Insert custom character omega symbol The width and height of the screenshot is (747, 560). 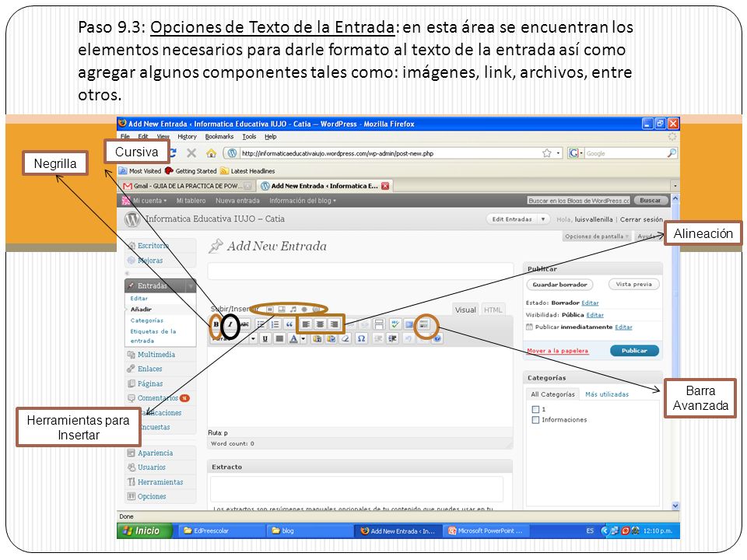362,338
